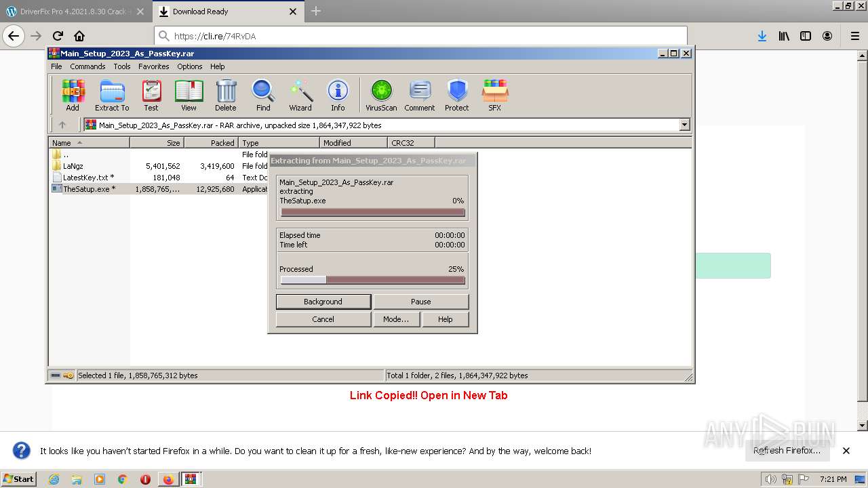Screen dimensions: 868x488
Task: Click Help in extraction dialog
Action: (x=446, y=319)
